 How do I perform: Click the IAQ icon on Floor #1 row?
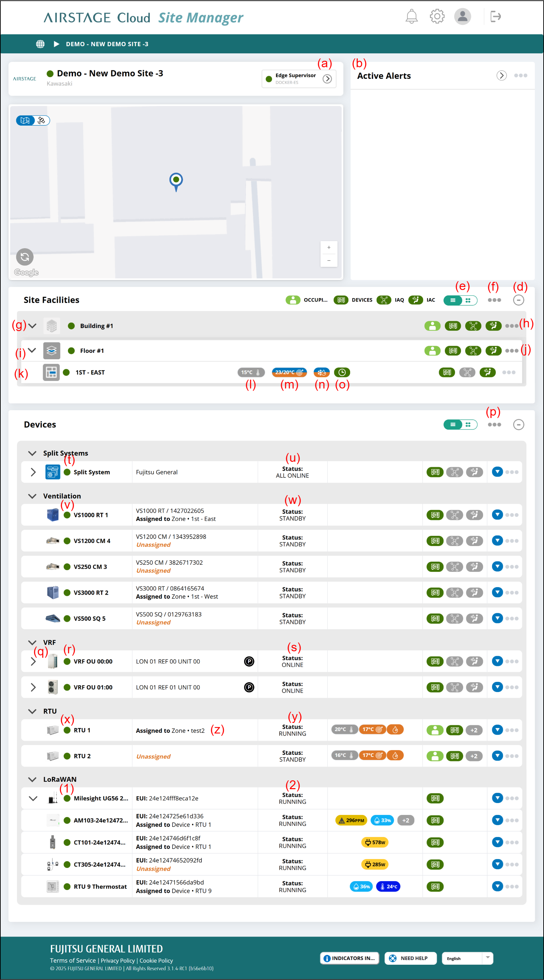(473, 351)
